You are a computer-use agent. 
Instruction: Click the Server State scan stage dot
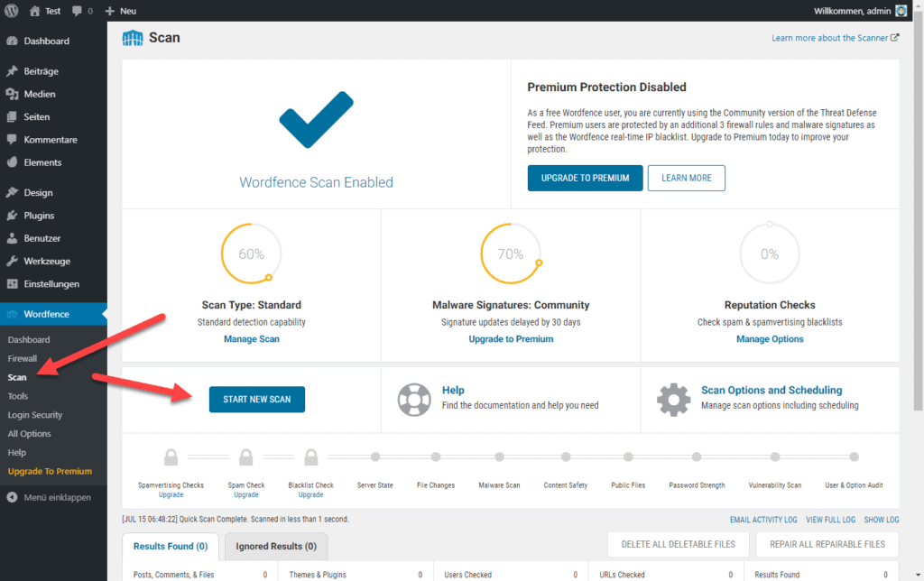click(375, 456)
